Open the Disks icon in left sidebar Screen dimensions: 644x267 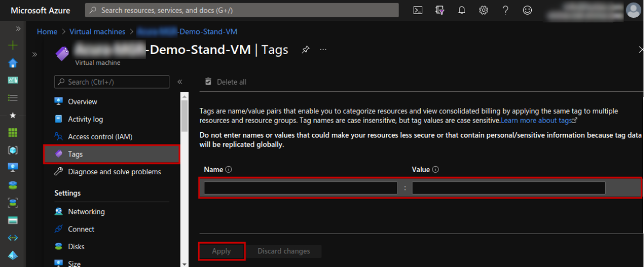click(x=13, y=185)
